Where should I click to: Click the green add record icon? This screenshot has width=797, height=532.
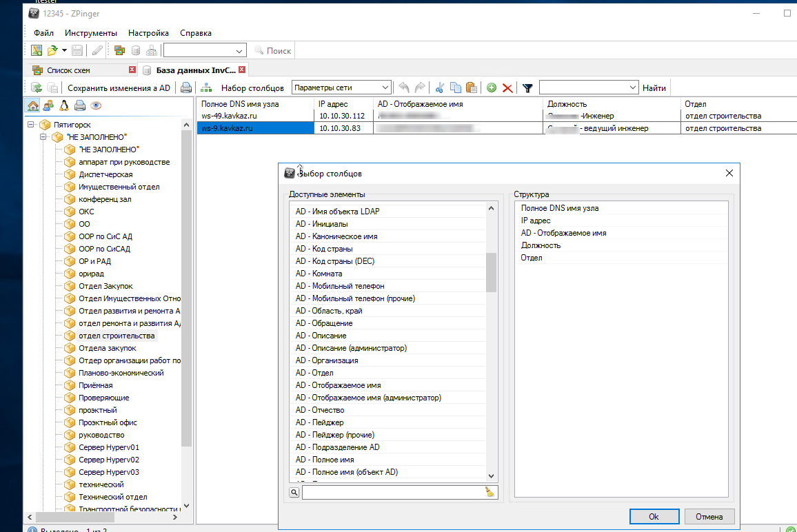492,88
